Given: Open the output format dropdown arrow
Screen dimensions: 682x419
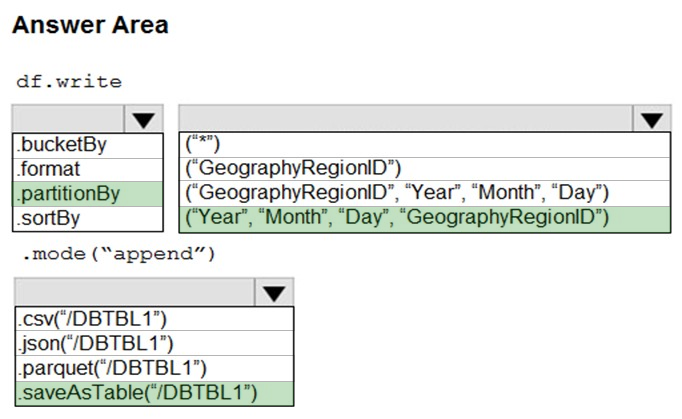Looking at the screenshot, I should (x=274, y=292).
